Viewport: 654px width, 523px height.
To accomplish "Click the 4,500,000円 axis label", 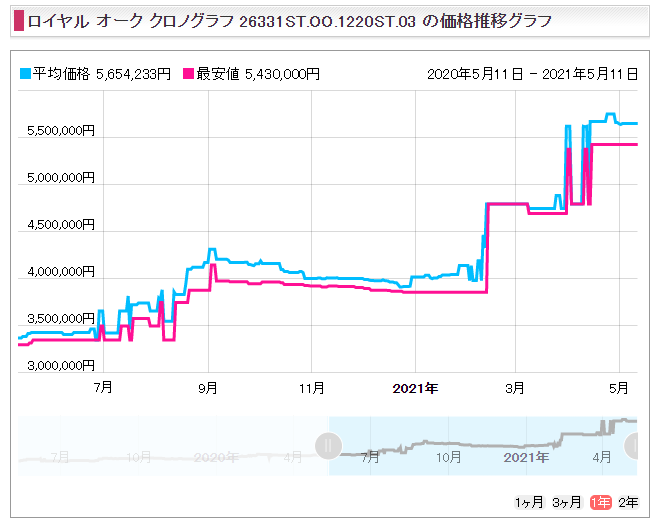I will point(61,225).
